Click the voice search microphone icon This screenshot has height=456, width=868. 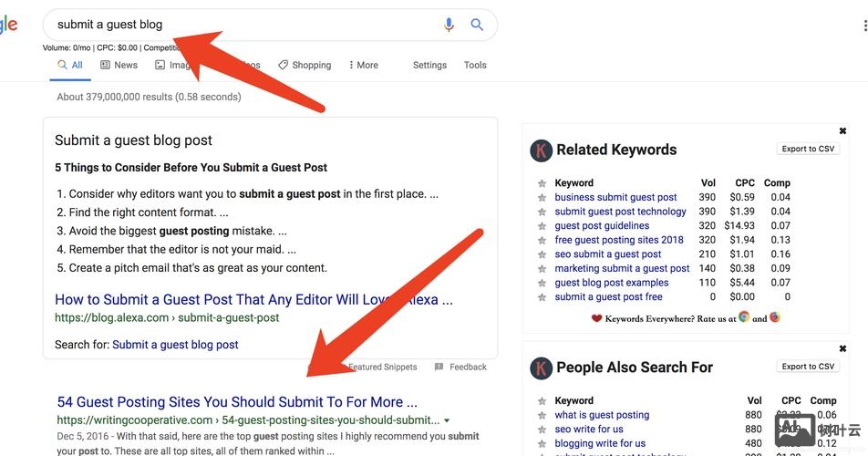point(449,26)
